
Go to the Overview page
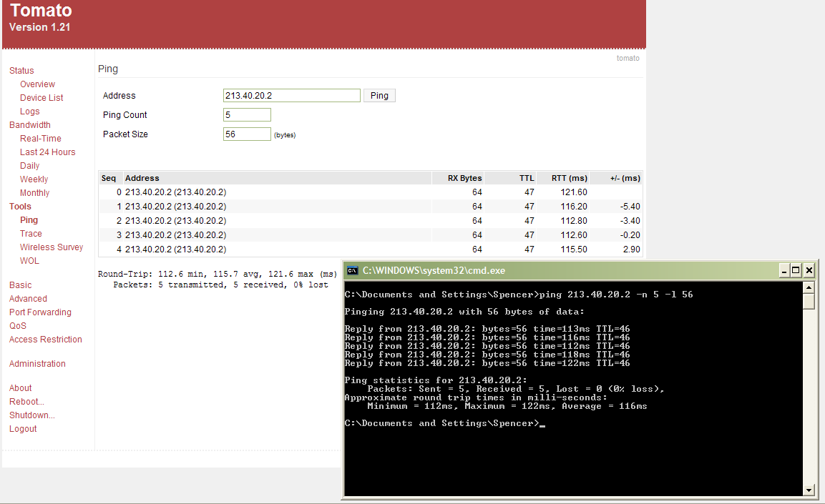[37, 84]
